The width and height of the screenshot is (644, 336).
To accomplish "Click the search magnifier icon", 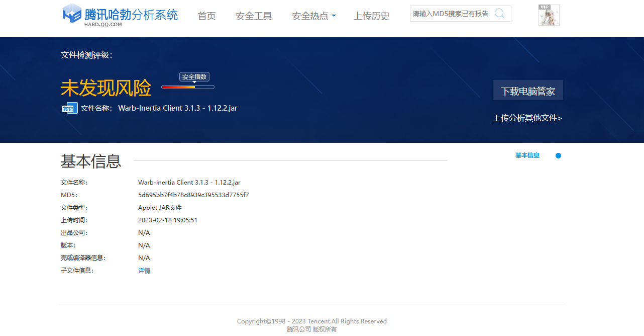I will [499, 14].
